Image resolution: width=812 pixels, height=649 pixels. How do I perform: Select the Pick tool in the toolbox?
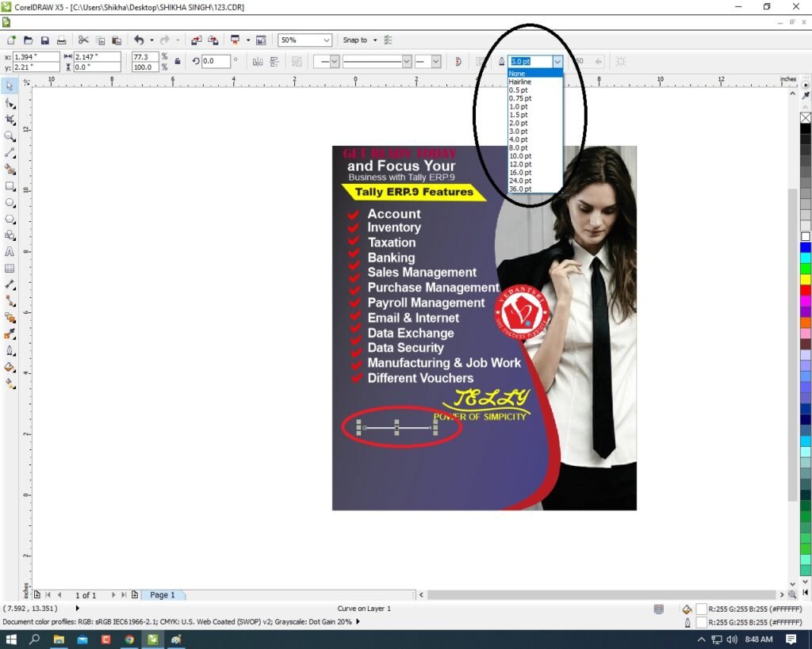pyautogui.click(x=10, y=86)
